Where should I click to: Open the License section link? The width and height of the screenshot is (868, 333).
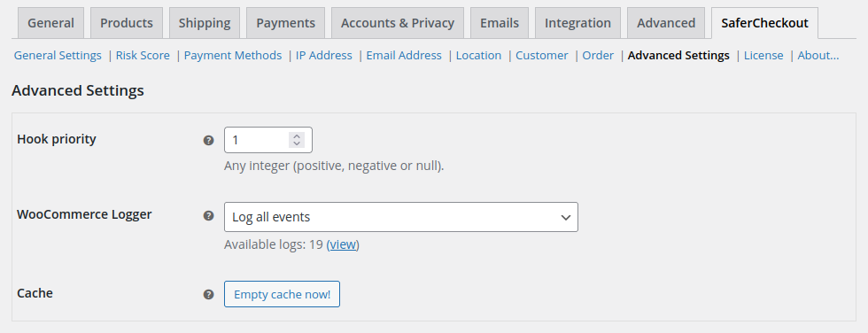click(763, 55)
